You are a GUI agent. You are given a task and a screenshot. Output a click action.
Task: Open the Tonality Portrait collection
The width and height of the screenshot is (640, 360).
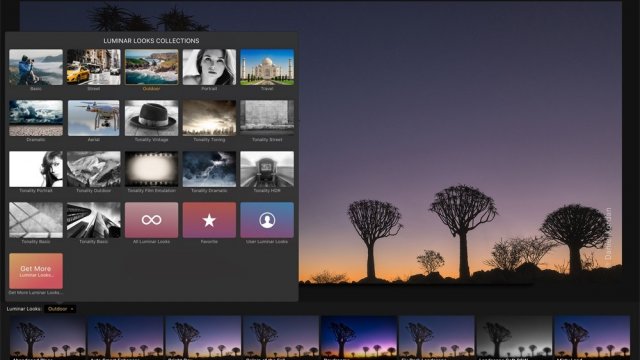point(36,169)
